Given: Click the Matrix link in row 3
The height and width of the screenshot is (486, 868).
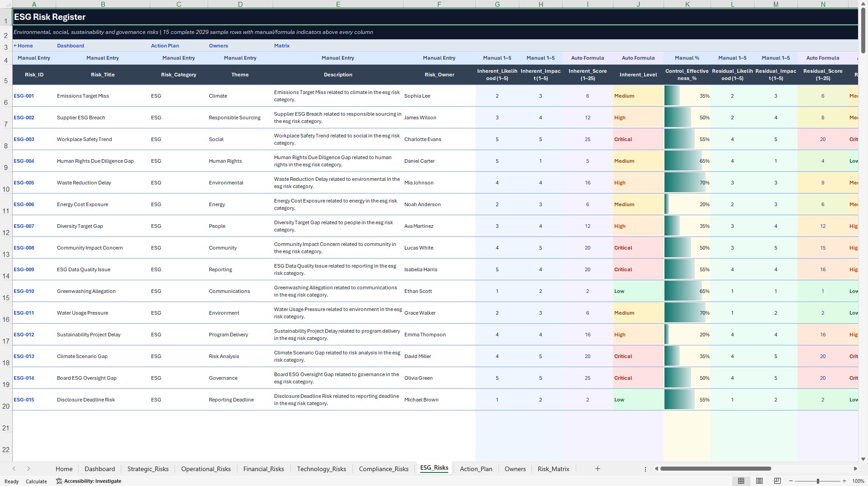Looking at the screenshot, I should tap(282, 46).
